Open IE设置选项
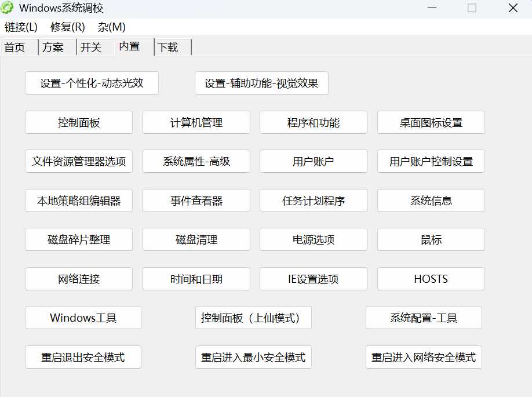The width and height of the screenshot is (532, 397). coord(314,279)
